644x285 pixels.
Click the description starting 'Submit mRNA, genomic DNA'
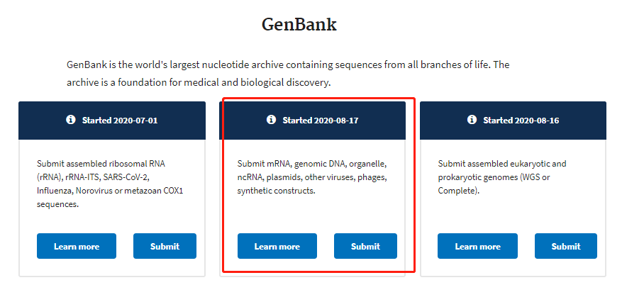[x=313, y=177]
